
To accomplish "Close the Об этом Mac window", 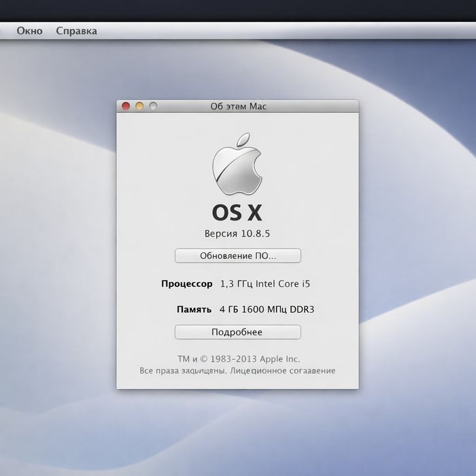I will click(126, 106).
